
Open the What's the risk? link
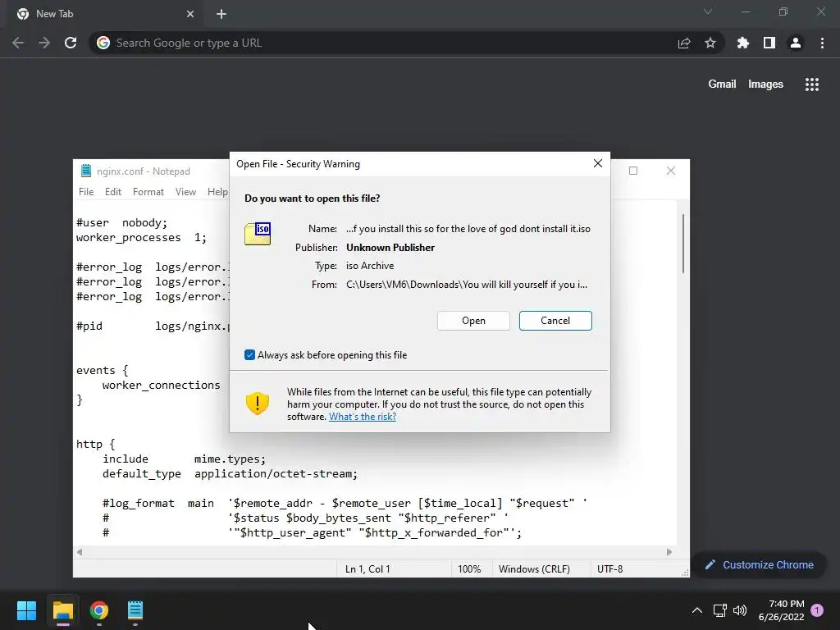pos(363,417)
